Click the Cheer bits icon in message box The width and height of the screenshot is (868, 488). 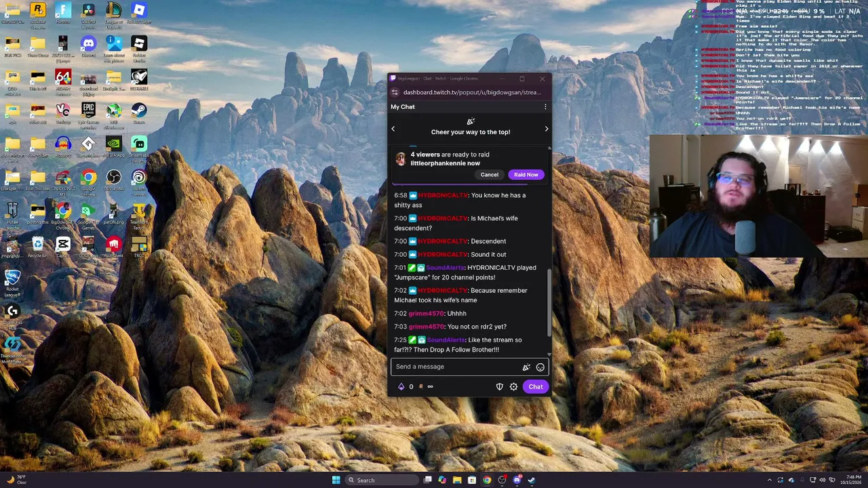[526, 367]
